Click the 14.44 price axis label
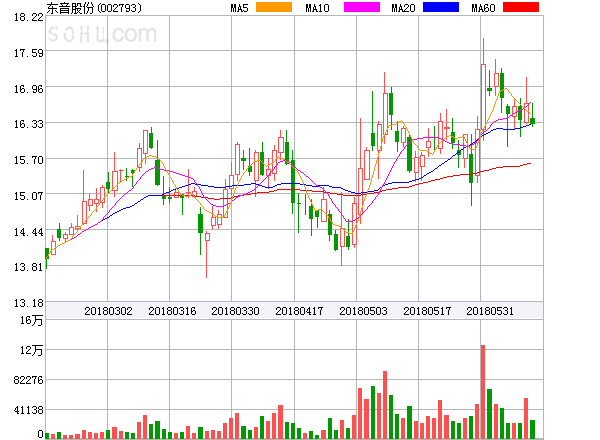 pos(29,232)
